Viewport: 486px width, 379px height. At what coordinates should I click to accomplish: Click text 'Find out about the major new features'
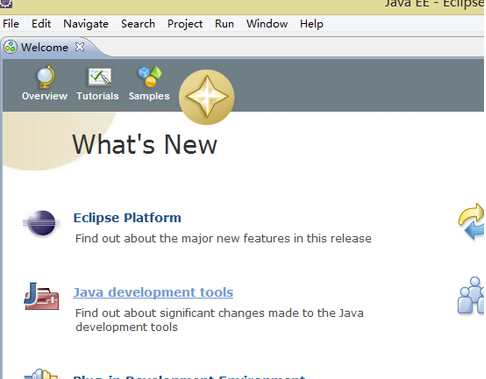182,239
